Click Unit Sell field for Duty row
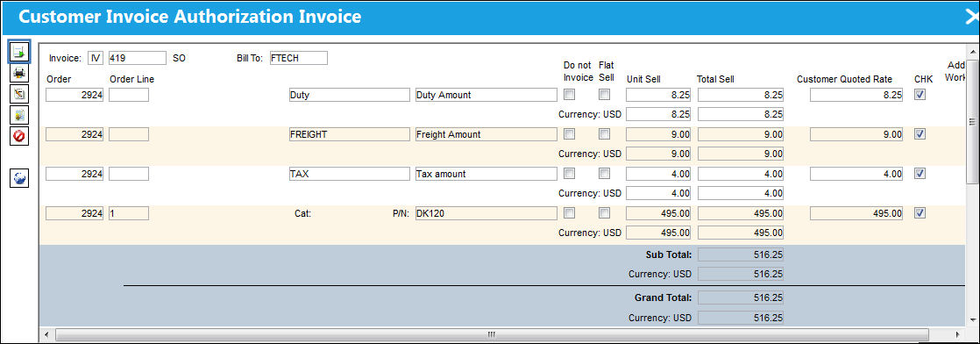 point(659,95)
